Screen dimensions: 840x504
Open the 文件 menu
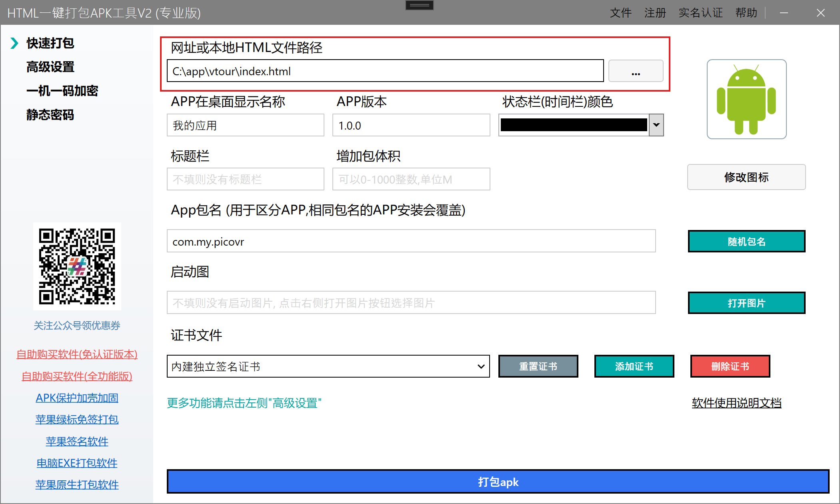[620, 13]
